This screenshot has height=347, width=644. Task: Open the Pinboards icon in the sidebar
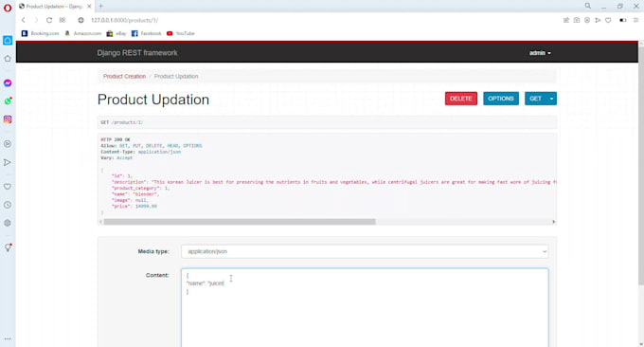[8, 247]
